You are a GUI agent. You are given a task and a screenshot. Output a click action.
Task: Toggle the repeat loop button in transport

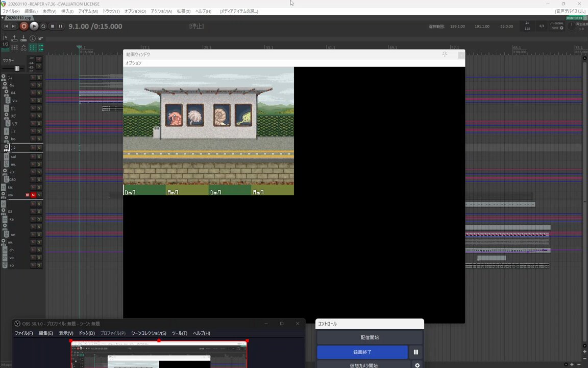43,26
